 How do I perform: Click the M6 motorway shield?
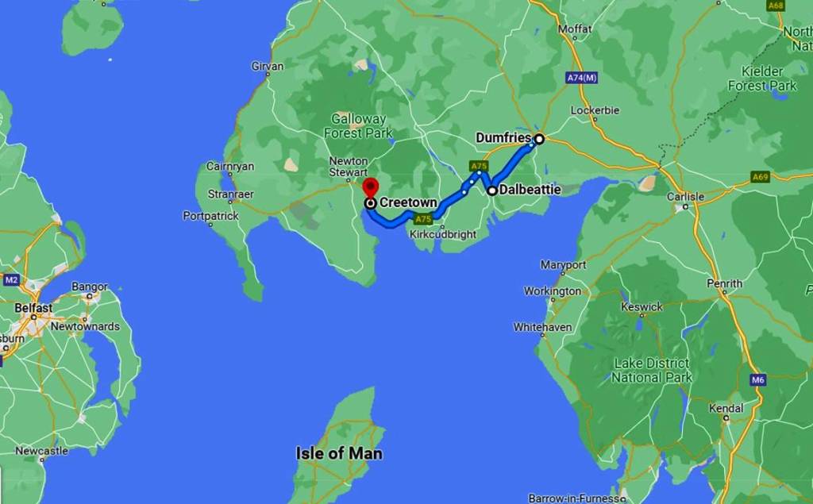[x=758, y=380]
